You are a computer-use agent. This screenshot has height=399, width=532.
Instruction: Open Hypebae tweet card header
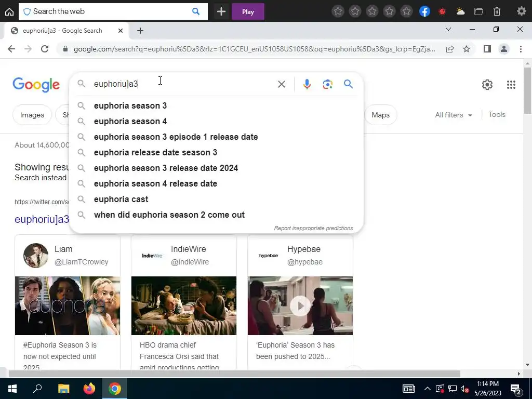300,256
